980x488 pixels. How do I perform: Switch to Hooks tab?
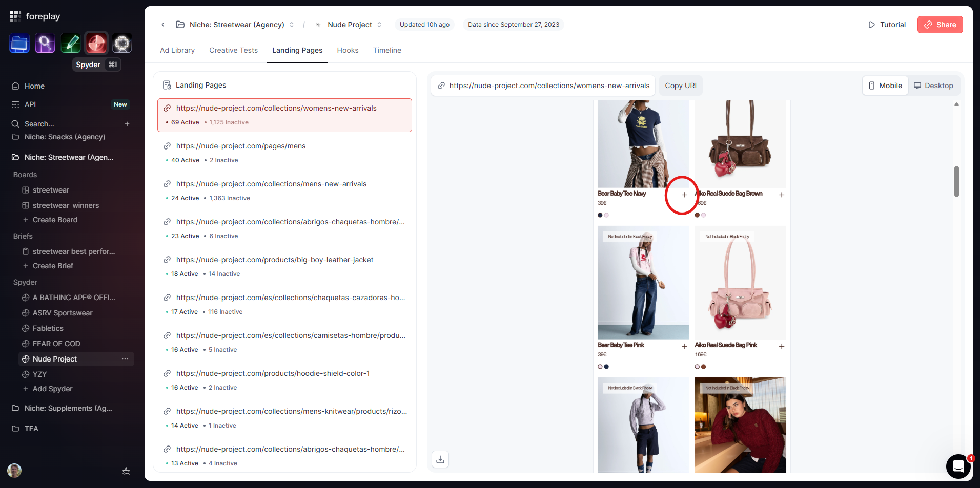pyautogui.click(x=348, y=50)
